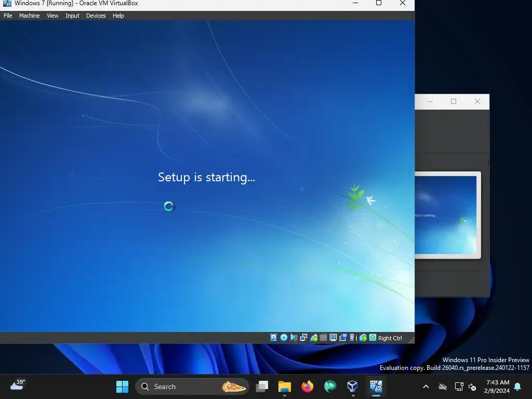The height and width of the screenshot is (399, 532).
Task: Open VirtualBox Manager from the taskbar
Action: (353, 387)
